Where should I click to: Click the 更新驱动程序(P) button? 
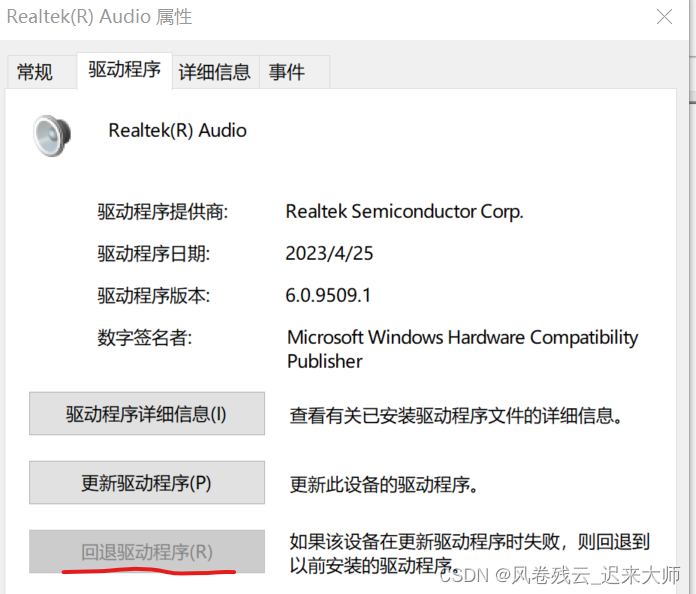pos(147,482)
